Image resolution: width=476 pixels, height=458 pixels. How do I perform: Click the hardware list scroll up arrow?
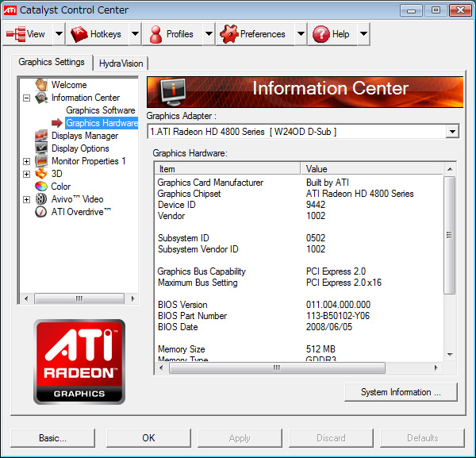450,169
